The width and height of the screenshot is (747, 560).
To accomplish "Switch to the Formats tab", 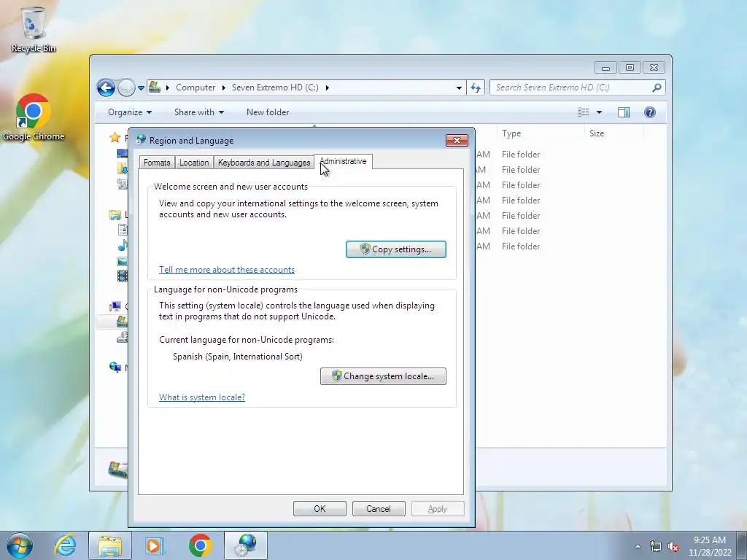I will point(157,163).
